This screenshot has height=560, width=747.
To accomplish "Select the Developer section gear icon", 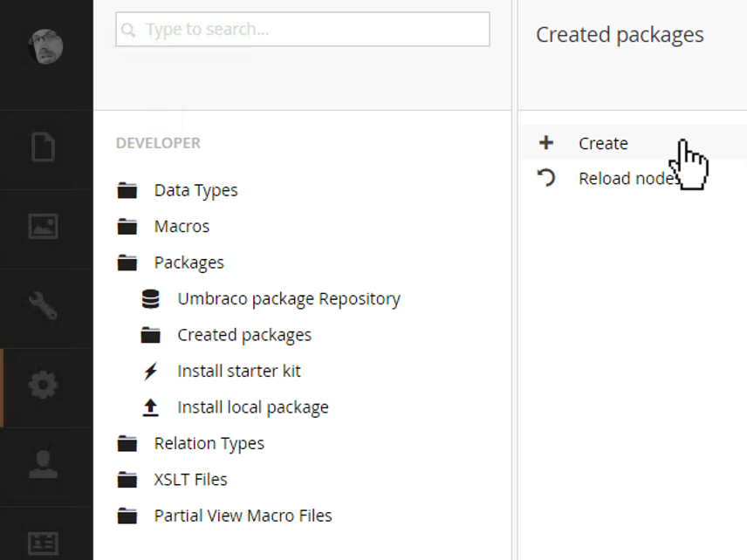I will [44, 386].
